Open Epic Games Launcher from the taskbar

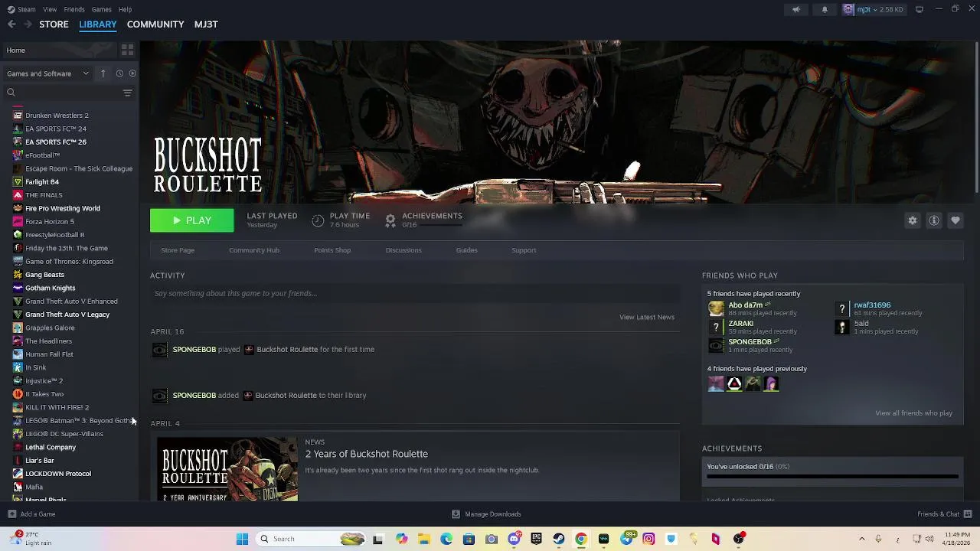pos(537,539)
